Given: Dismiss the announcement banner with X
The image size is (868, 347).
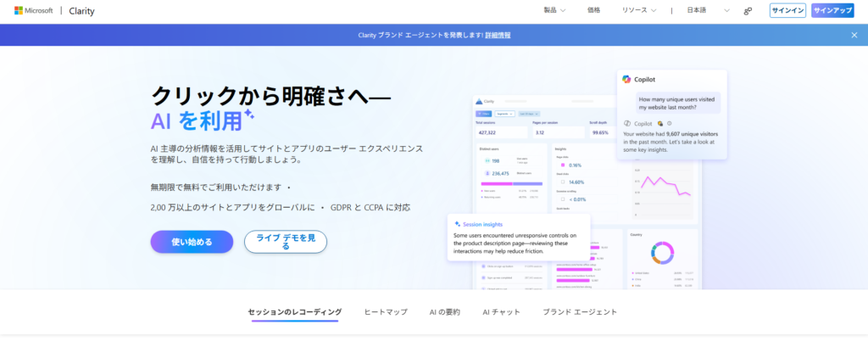Looking at the screenshot, I should 854,35.
